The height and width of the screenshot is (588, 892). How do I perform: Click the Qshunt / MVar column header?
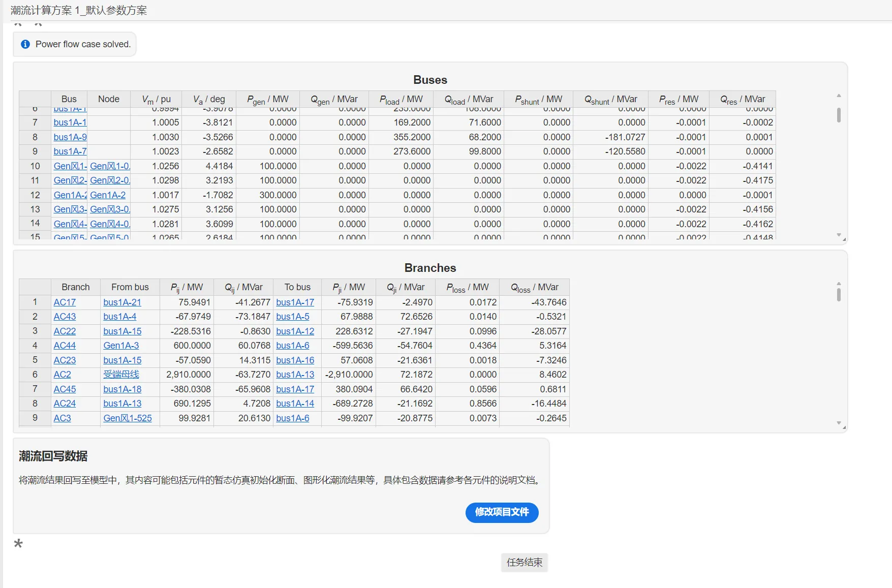click(x=611, y=99)
